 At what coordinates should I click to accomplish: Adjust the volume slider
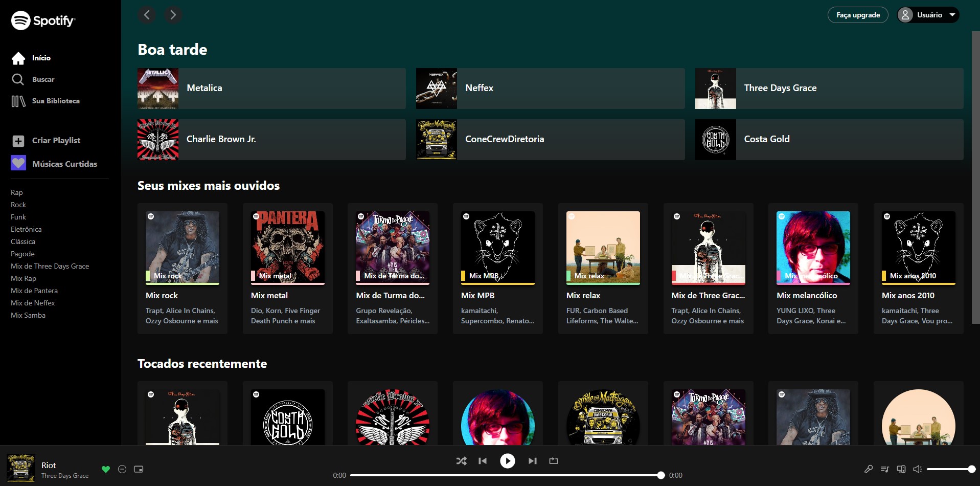(x=950, y=469)
